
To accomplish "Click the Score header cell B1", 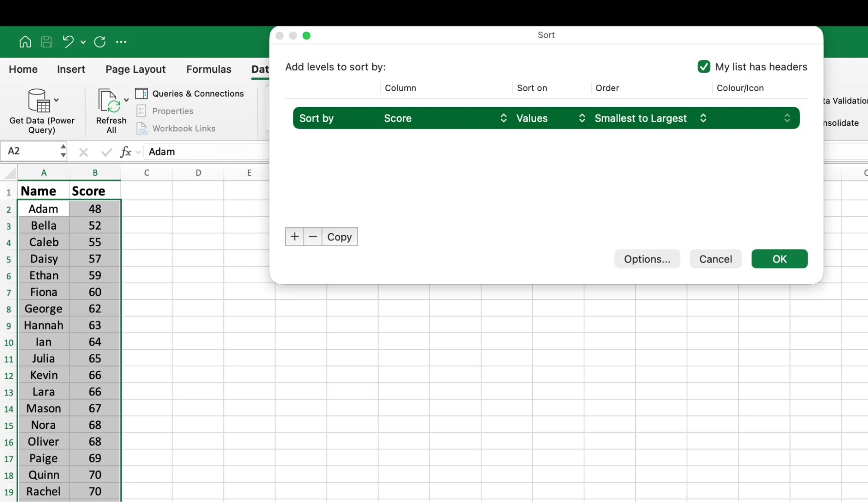I will [95, 191].
